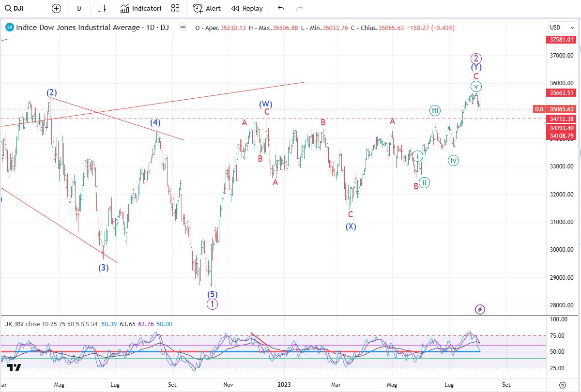This screenshot has height=392, width=581.
Task: Click the 35663.51 price label
Action: click(x=562, y=93)
